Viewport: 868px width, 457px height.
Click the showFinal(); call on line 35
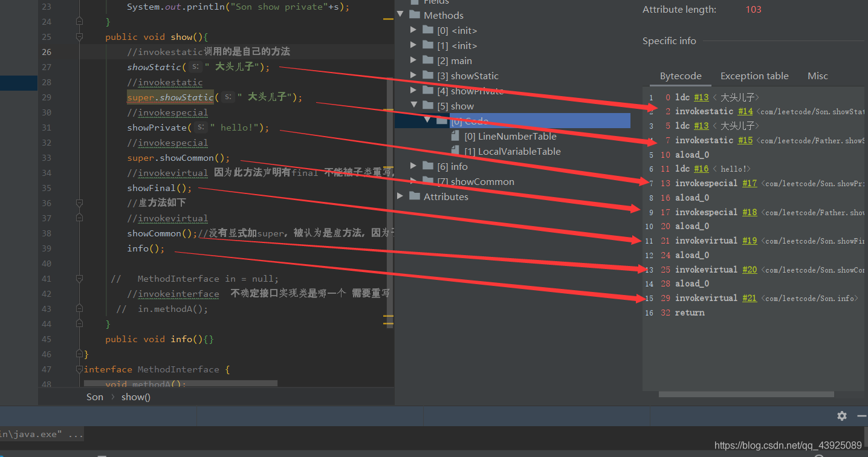click(160, 188)
